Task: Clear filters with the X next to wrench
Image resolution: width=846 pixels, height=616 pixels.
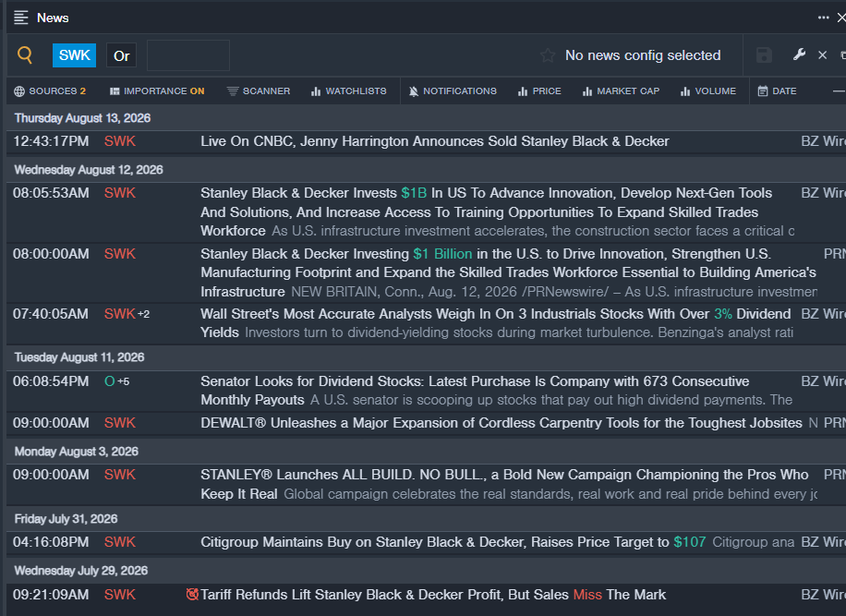Action: click(x=822, y=55)
